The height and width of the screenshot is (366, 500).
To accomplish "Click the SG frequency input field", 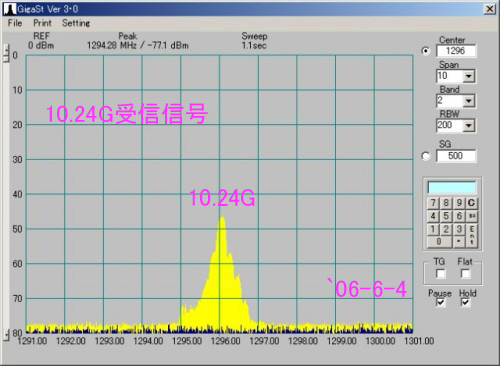I will pos(456,156).
